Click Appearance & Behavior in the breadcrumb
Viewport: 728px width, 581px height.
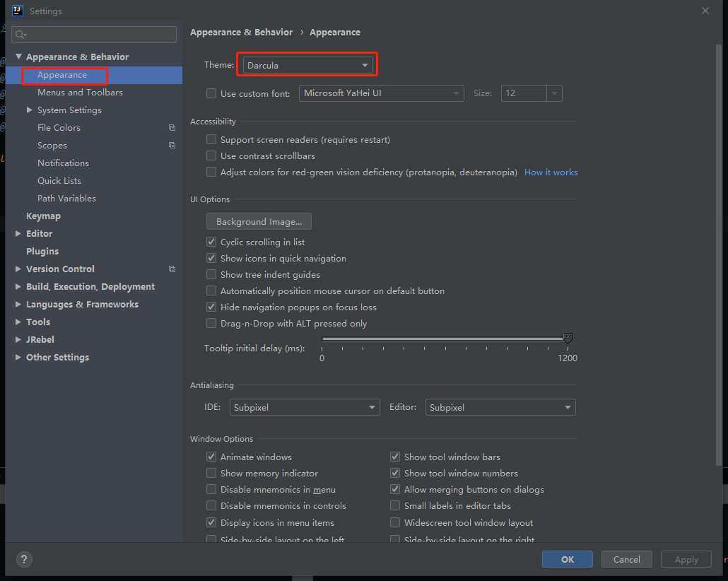(x=242, y=32)
